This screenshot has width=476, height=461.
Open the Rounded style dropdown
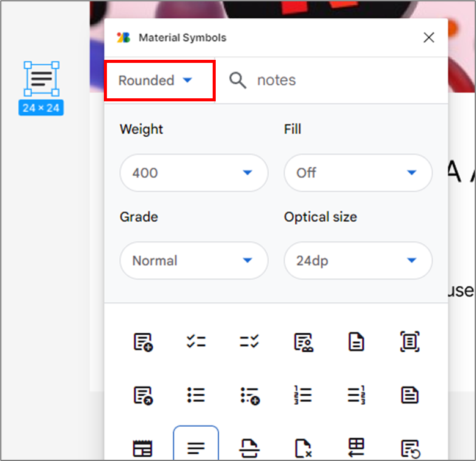pos(159,81)
